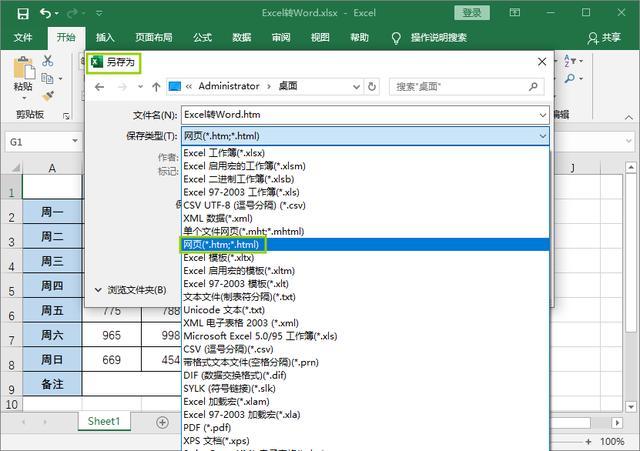
Task: Expand Browse Folders section
Action: (x=131, y=290)
